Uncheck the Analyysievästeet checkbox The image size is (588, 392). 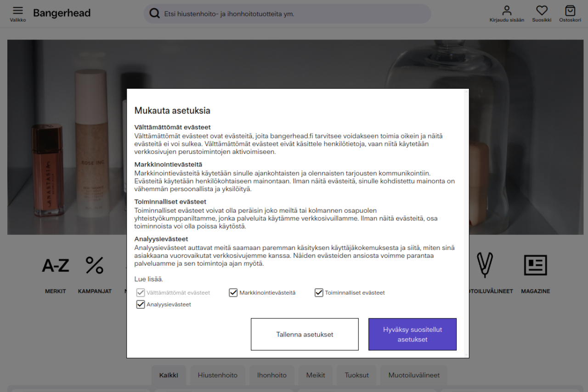pos(141,304)
